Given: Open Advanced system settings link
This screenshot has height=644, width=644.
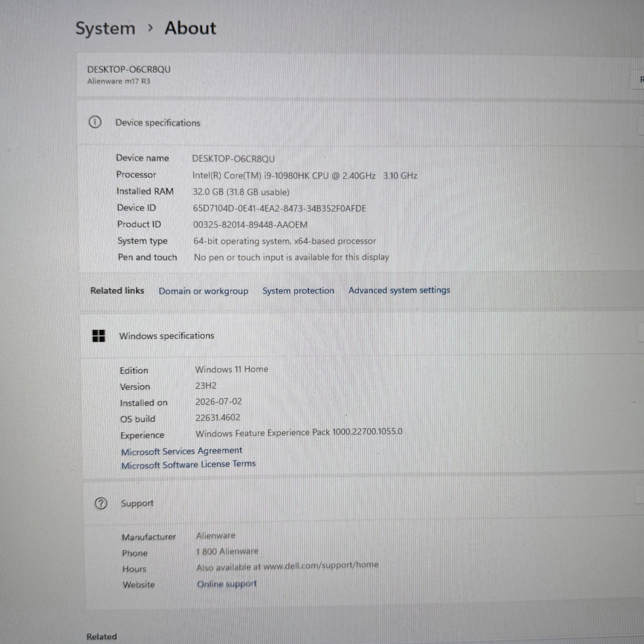Looking at the screenshot, I should tap(399, 290).
